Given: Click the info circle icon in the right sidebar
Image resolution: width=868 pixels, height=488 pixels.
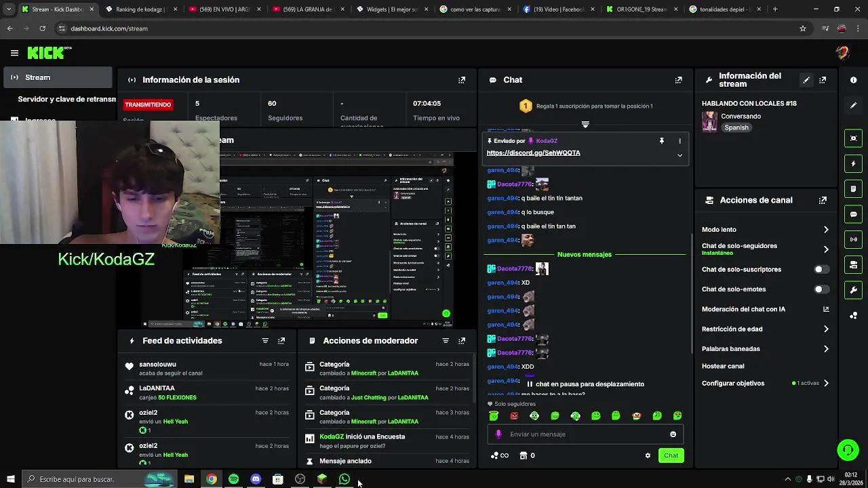Looking at the screenshot, I should 853,80.
